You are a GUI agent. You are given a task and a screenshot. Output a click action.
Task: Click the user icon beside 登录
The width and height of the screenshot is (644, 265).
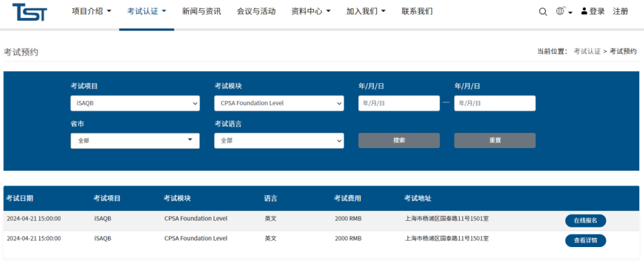584,11
